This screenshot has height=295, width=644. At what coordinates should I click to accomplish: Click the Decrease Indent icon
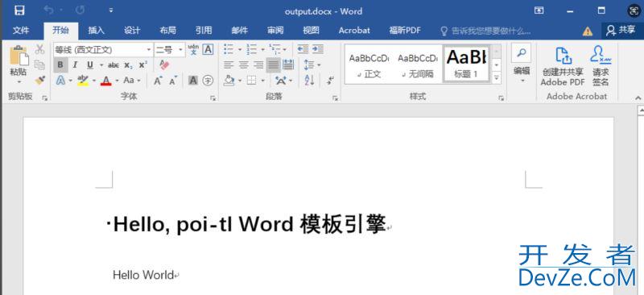coord(303,50)
